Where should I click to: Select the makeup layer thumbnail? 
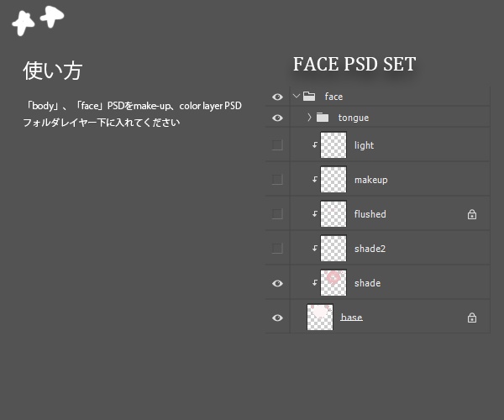point(333,180)
